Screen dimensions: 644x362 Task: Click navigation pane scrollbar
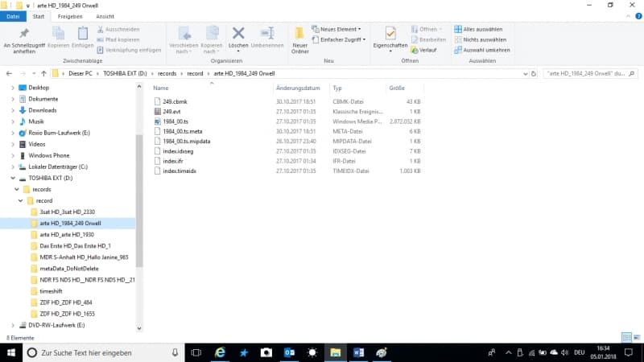(139, 201)
